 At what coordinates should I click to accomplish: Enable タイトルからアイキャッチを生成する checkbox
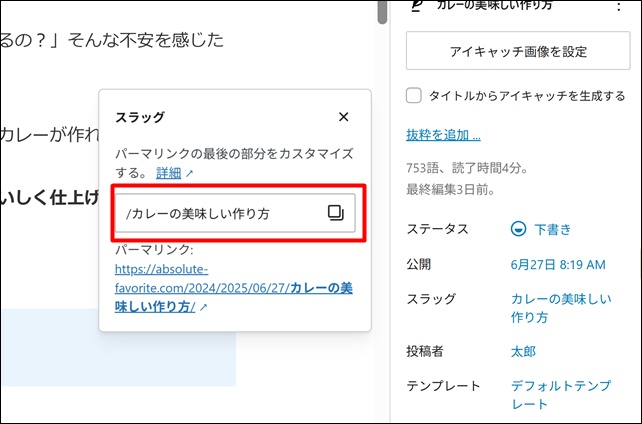pyautogui.click(x=414, y=96)
